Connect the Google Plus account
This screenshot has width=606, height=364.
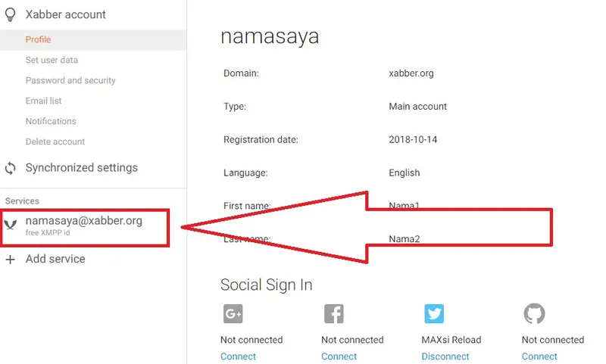(x=238, y=356)
